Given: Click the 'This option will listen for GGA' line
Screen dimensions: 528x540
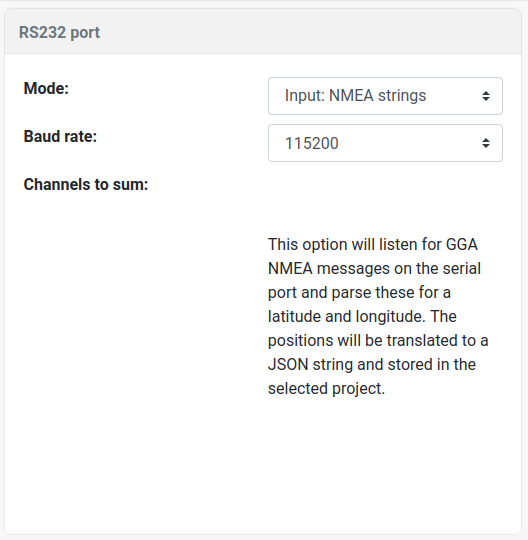Looking at the screenshot, I should tap(373, 245).
